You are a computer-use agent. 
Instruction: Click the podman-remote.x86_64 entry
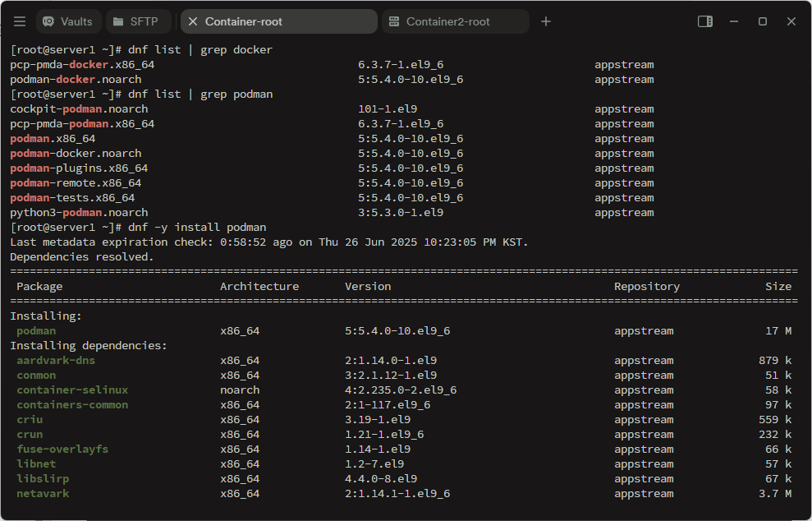(76, 182)
